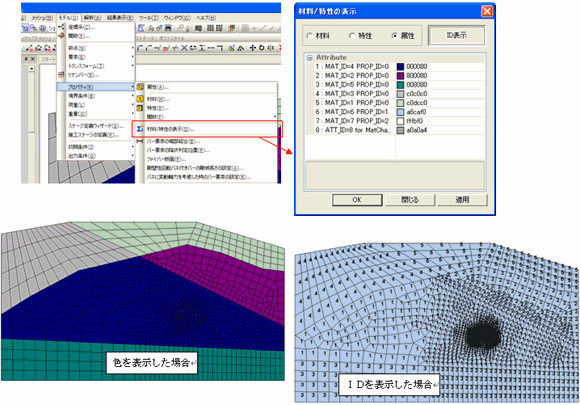This screenshot has width=580, height=405.
Task: Click the 適用 button
Action: coord(462,200)
